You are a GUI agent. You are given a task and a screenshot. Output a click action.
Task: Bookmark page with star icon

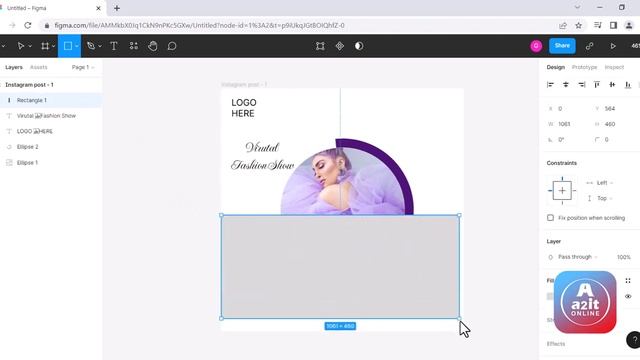(x=578, y=25)
